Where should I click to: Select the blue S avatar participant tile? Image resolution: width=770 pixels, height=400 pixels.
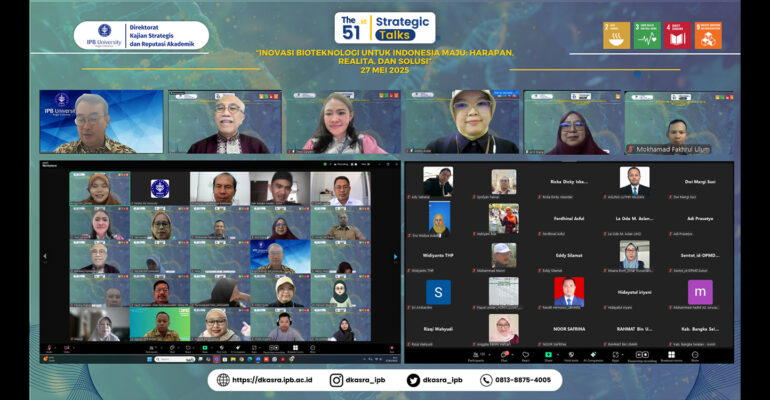438,293
